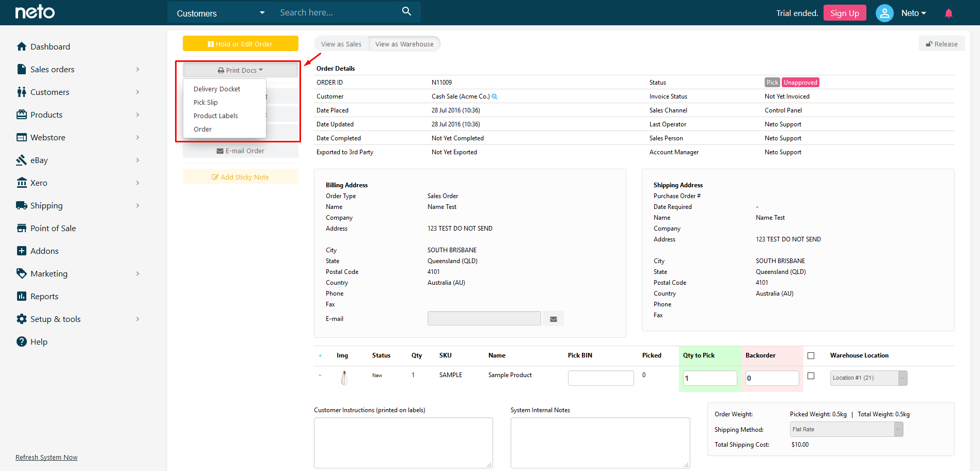Click the Backorder quantity input field
The height and width of the screenshot is (471, 980).
click(x=772, y=378)
